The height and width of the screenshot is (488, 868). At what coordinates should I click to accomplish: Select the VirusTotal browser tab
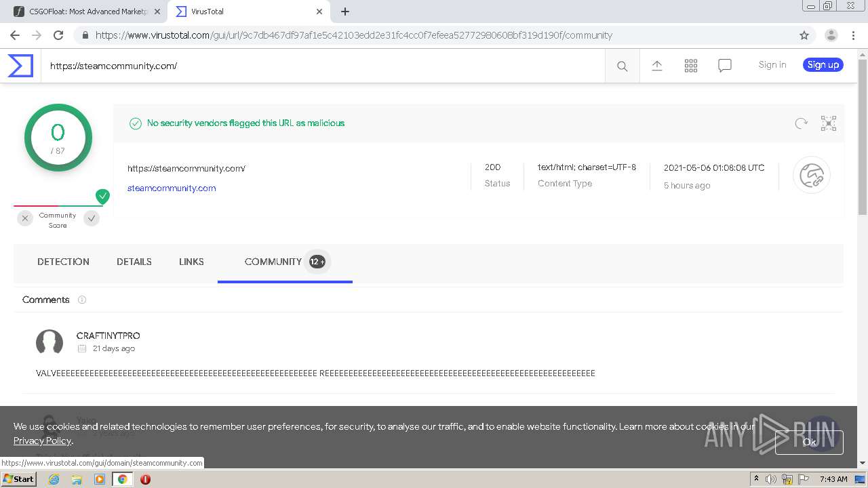pyautogui.click(x=250, y=12)
